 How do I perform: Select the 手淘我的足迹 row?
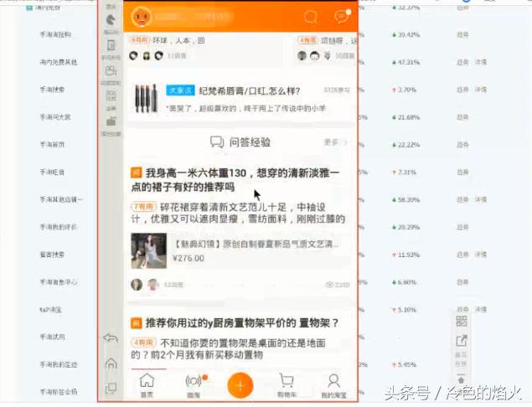59,364
